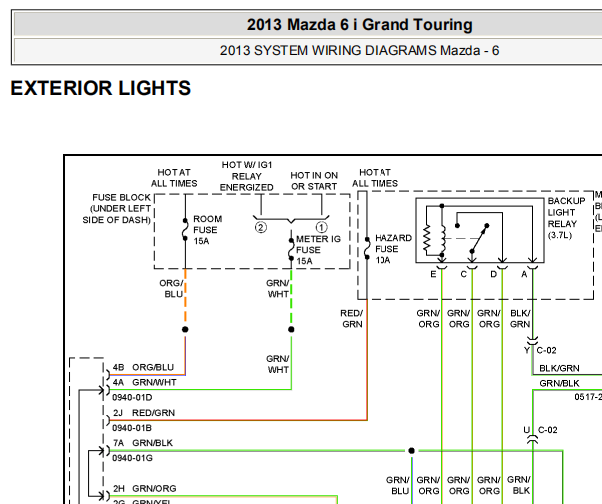The height and width of the screenshot is (504, 602).
Task: Click relay terminal C label
Action: click(463, 274)
